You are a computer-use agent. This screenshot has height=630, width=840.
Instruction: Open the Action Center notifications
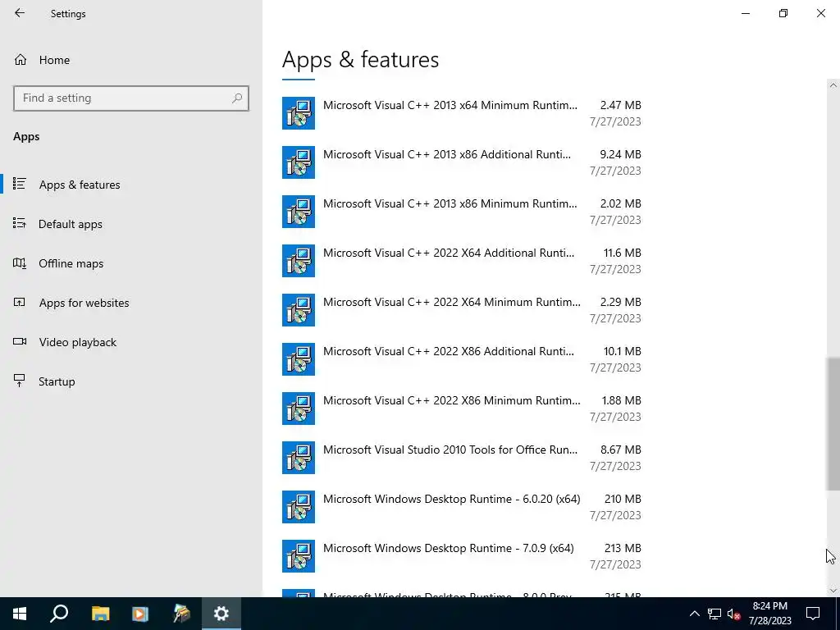click(813, 614)
